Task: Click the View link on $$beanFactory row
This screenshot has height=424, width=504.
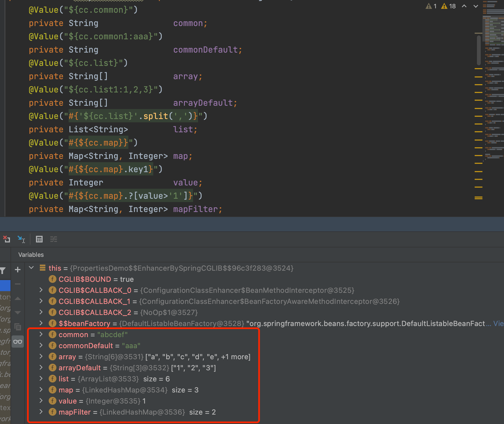Action: point(498,324)
